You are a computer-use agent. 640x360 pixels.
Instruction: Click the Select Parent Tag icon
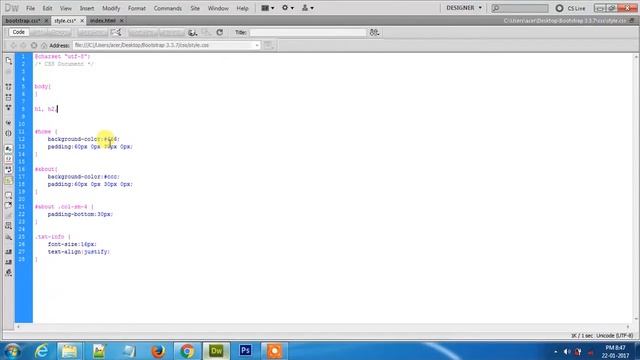coord(9,122)
